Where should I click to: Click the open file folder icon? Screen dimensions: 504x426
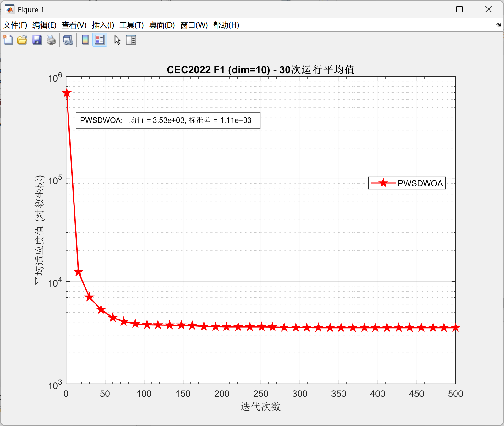point(22,40)
